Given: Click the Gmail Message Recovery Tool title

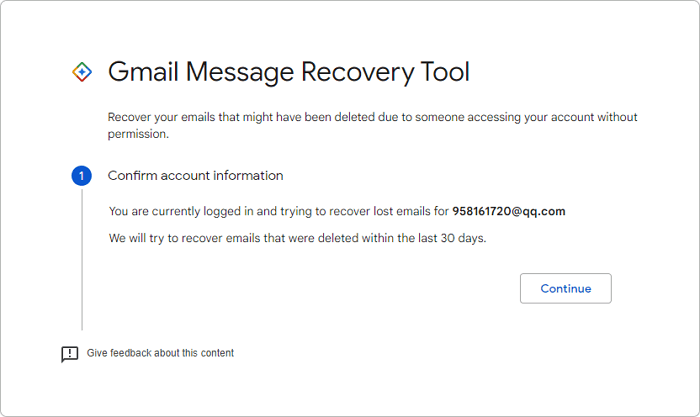Looking at the screenshot, I should pyautogui.click(x=288, y=72).
